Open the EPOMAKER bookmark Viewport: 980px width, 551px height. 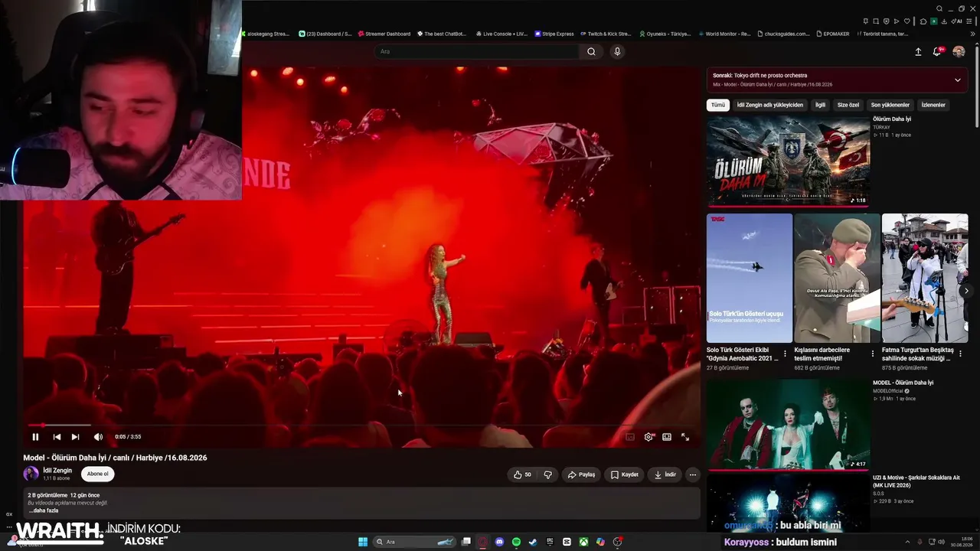tap(833, 34)
